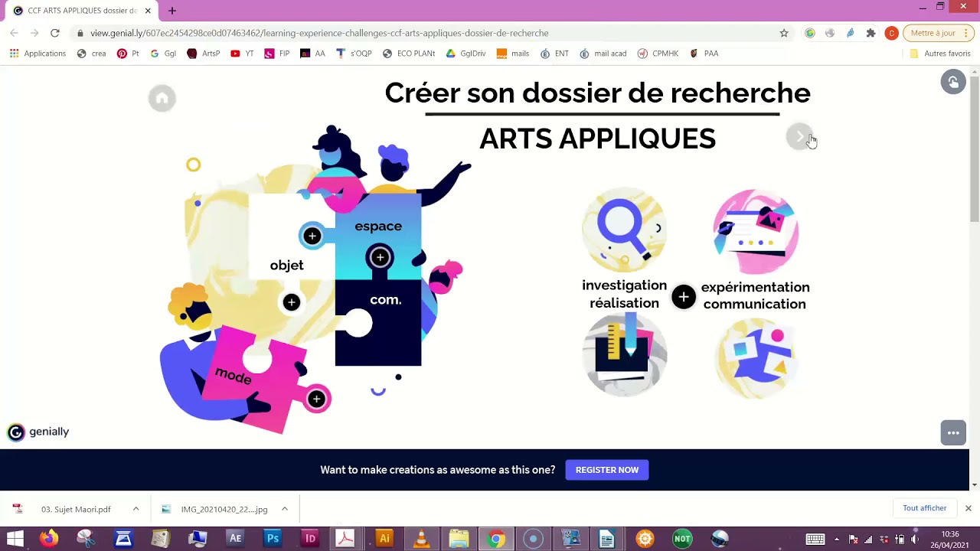Open Chrome three-dot menu
Screen dimensions: 980x551
(968, 33)
